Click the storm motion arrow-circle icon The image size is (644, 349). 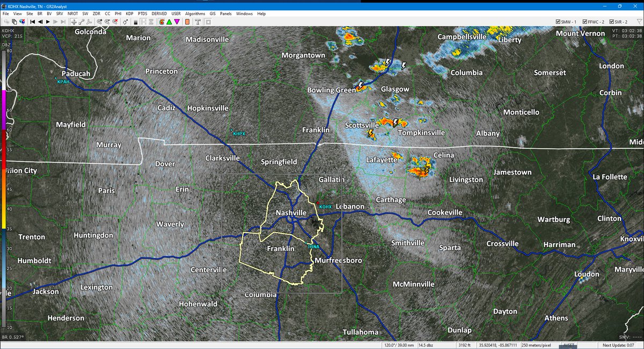tap(125, 21)
